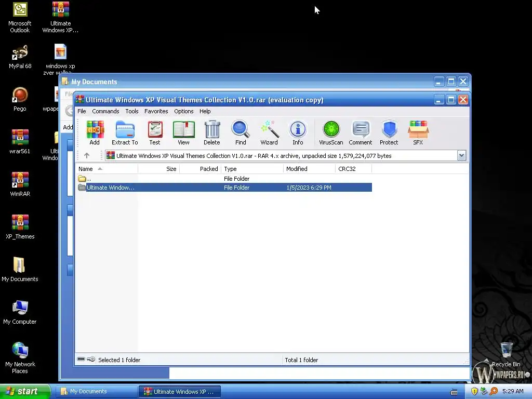The height and width of the screenshot is (399, 532).
Task: Open the File menu in WinRAR
Action: click(x=82, y=111)
